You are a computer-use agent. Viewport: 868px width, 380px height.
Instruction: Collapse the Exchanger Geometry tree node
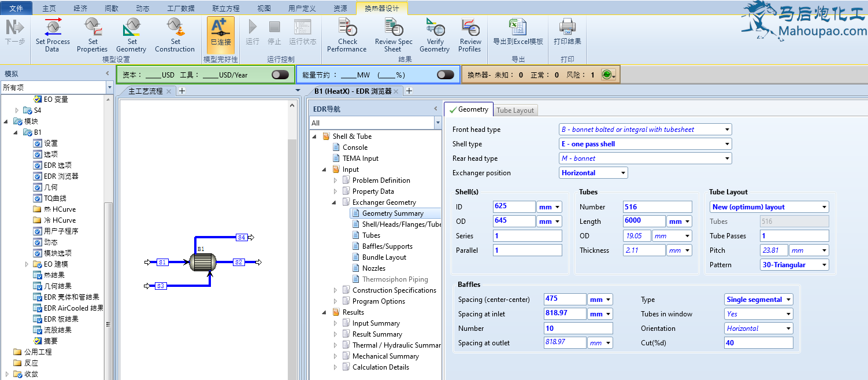[335, 202]
